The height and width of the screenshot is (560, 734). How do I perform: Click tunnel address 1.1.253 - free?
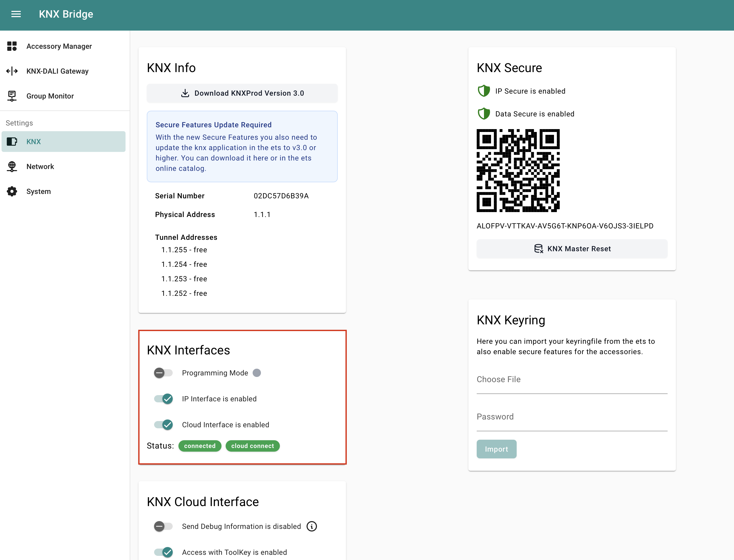[x=184, y=279]
